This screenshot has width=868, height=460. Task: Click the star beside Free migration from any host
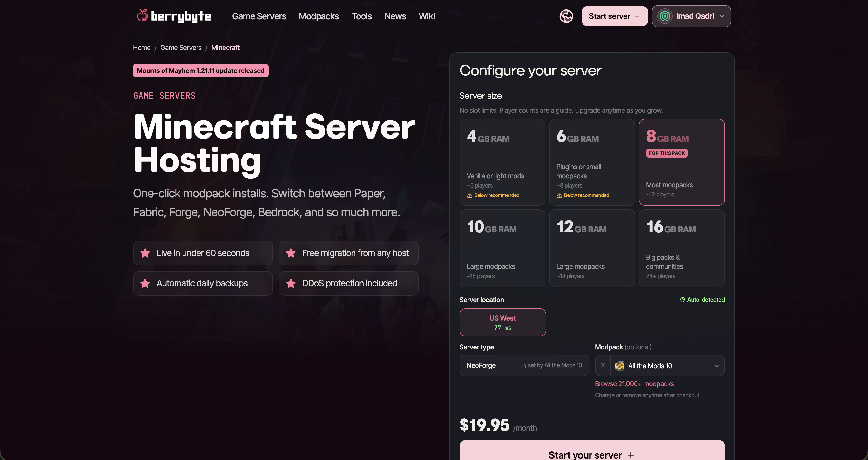291,253
